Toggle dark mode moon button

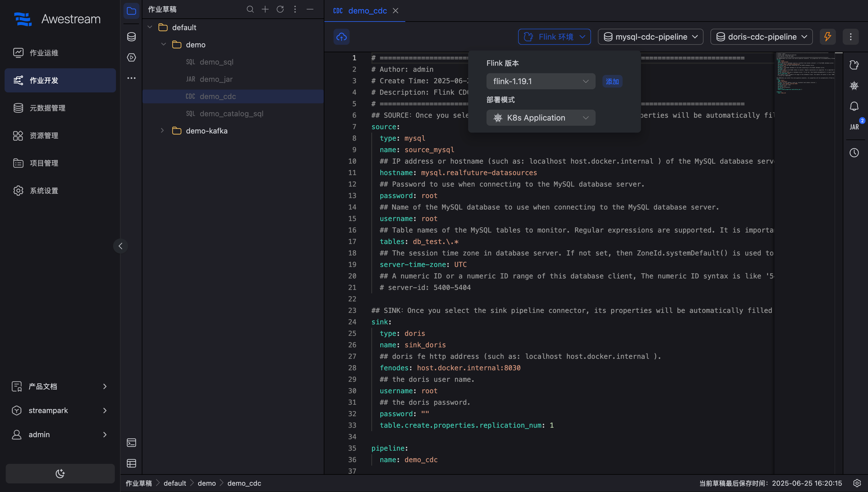click(x=60, y=473)
